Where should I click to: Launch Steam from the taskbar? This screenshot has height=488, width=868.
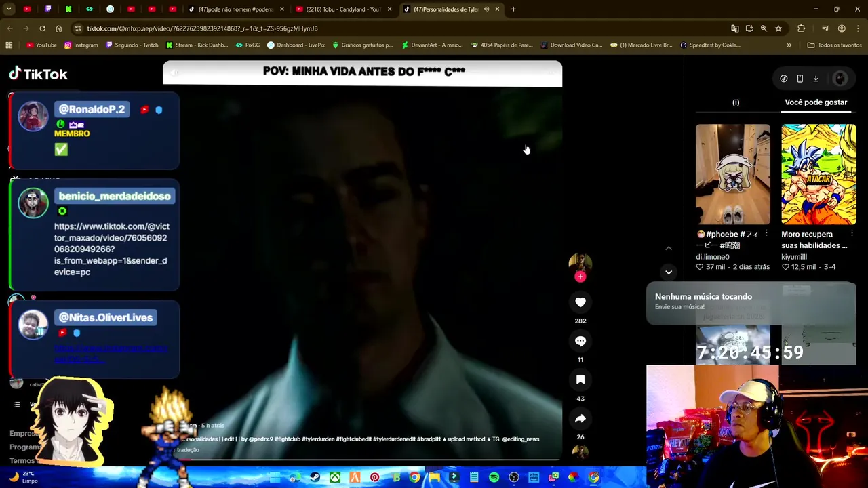tap(315, 478)
